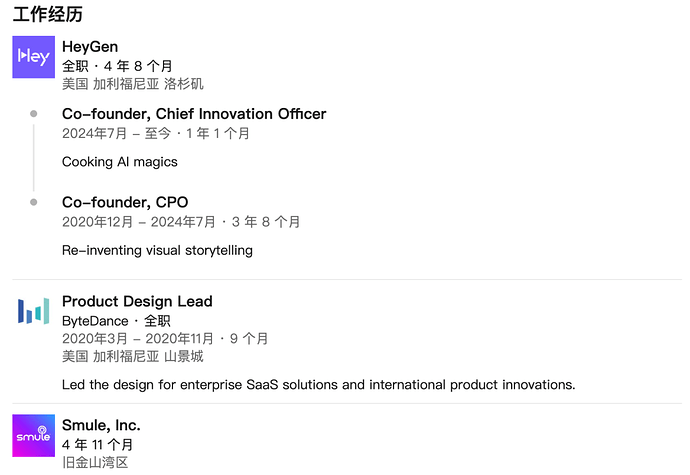This screenshot has width=690, height=475.
Task: Open the Smule company logo
Action: [33, 435]
